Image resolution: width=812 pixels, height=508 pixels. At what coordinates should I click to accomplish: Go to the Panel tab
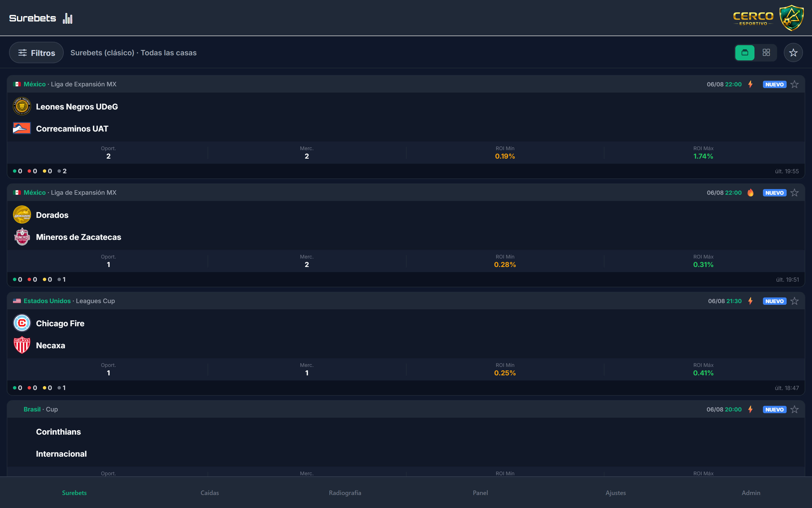pos(480,493)
